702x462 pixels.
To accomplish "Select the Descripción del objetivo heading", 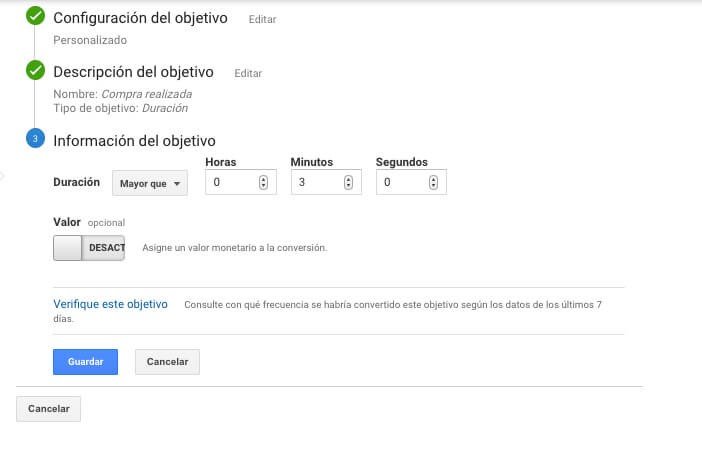I will (x=133, y=72).
